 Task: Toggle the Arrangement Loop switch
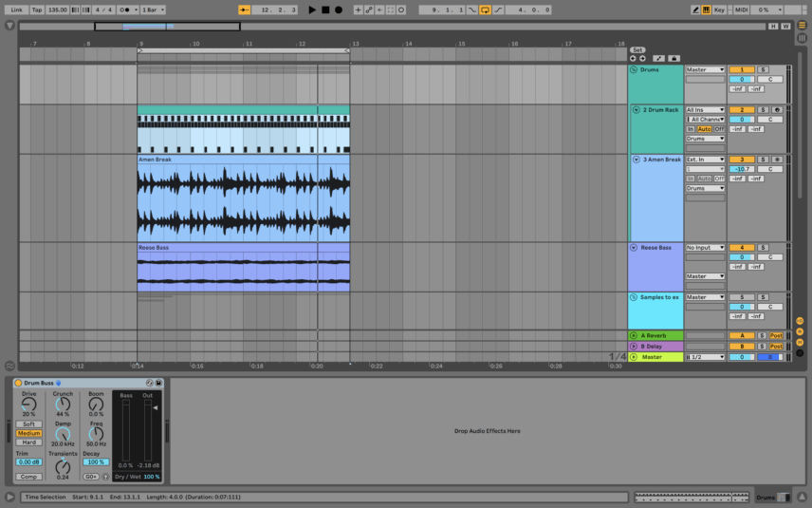coord(485,9)
